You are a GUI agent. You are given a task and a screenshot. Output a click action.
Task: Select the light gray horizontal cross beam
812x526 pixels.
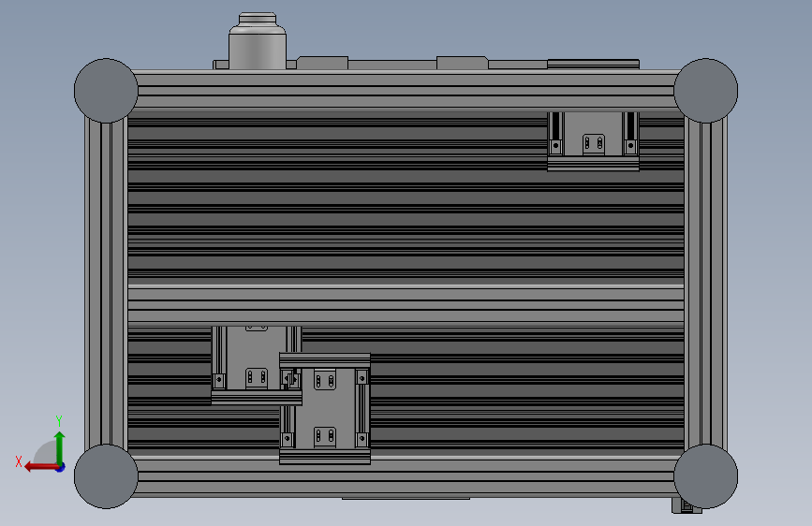(x=406, y=304)
